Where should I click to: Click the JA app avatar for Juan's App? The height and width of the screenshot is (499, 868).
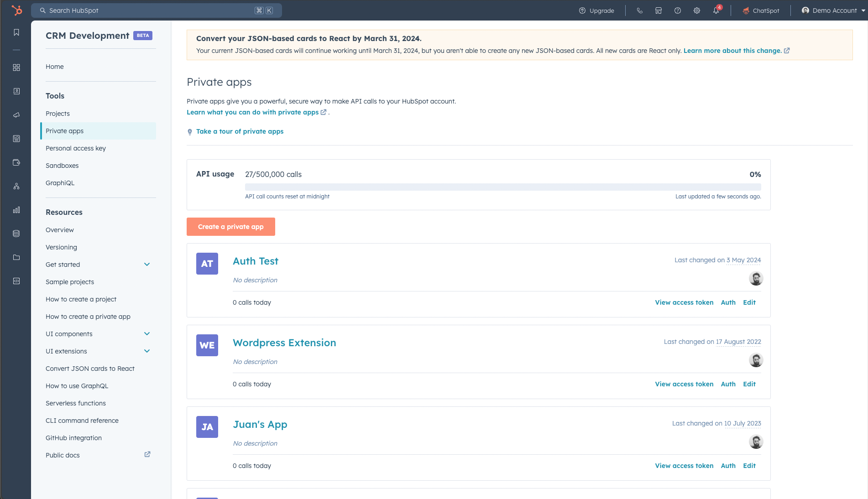[207, 427]
